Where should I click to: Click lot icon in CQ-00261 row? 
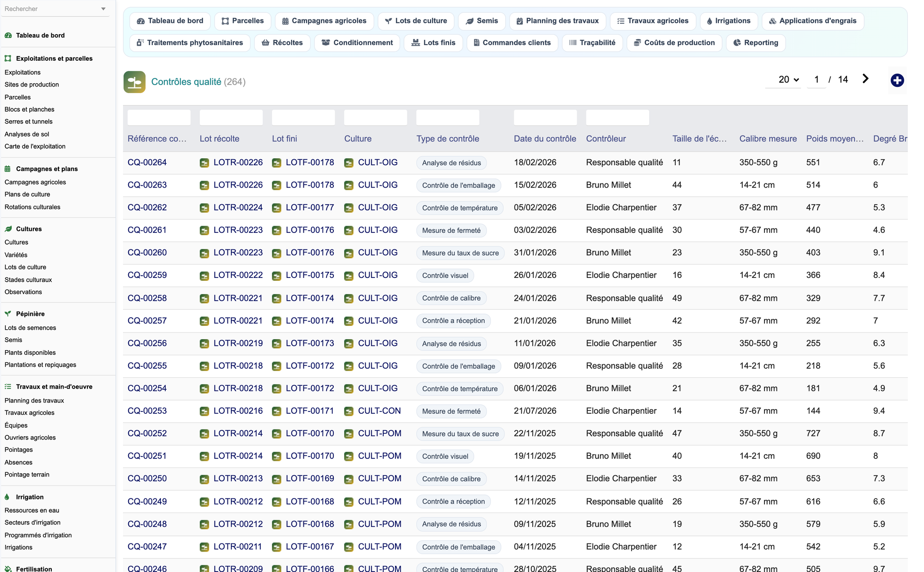coord(204,230)
